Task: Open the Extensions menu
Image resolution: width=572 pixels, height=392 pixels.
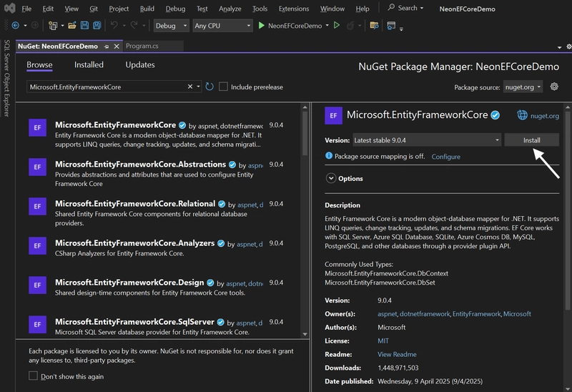Action: tap(294, 9)
